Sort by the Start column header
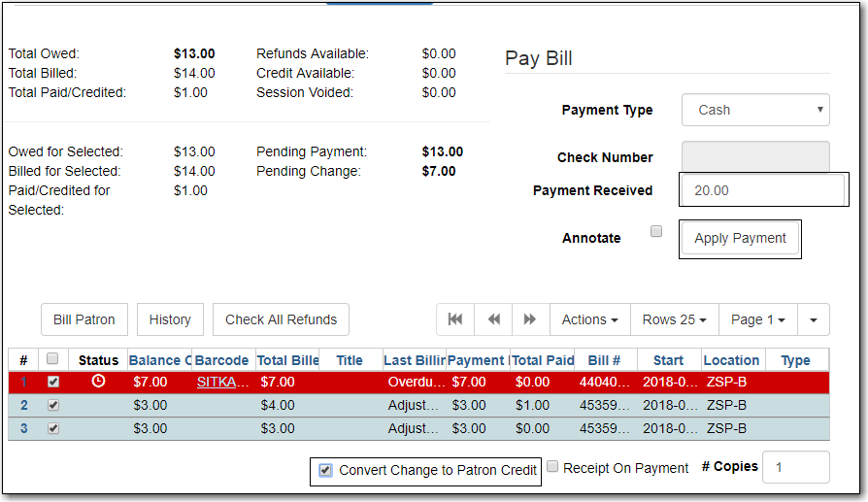The height and width of the screenshot is (502, 868). [668, 360]
